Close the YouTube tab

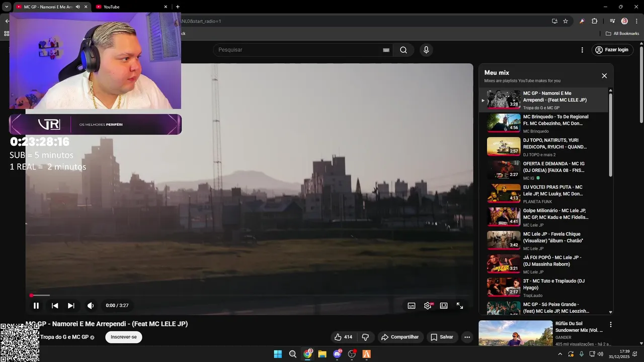[166, 7]
